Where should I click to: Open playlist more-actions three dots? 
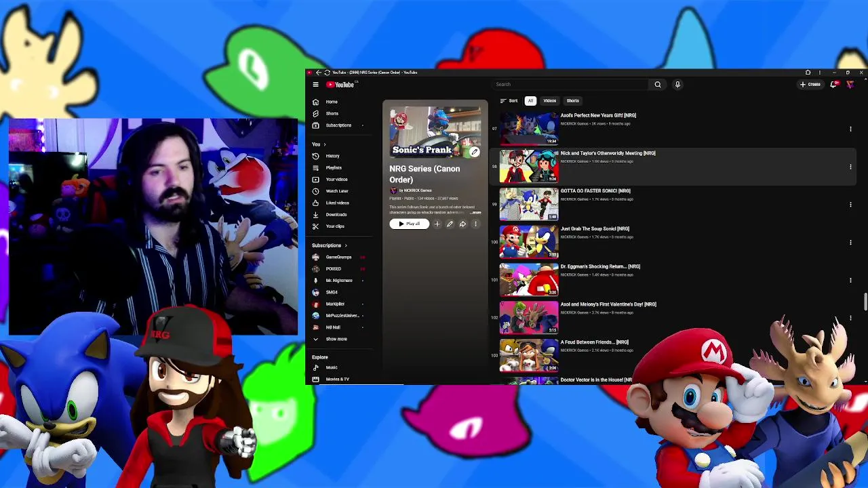click(475, 224)
